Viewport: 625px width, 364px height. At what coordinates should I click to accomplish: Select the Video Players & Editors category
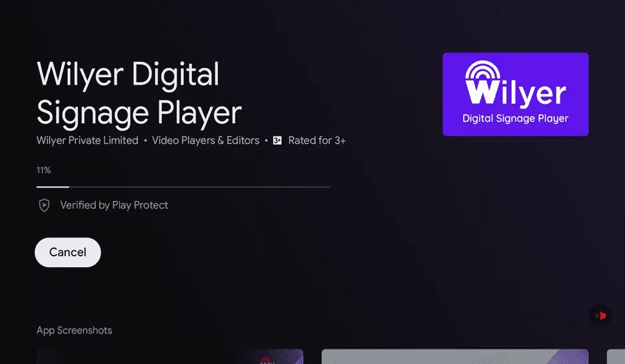206,140
